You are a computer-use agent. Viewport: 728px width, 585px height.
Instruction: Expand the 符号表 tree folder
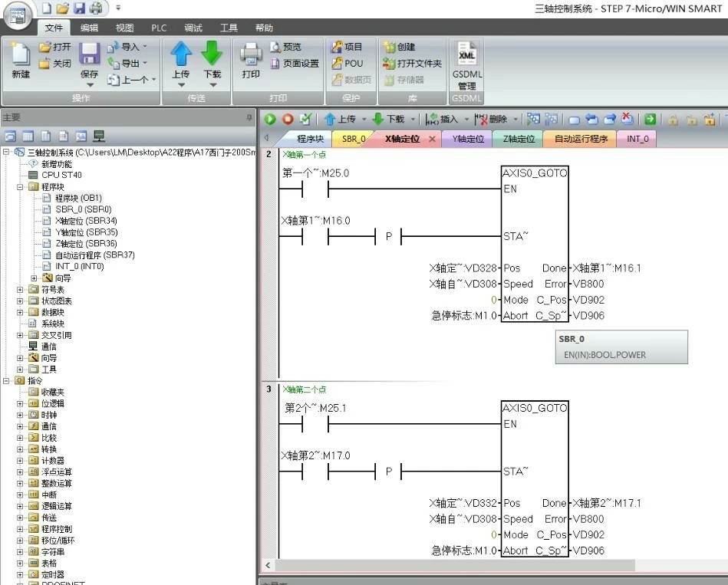(x=20, y=290)
